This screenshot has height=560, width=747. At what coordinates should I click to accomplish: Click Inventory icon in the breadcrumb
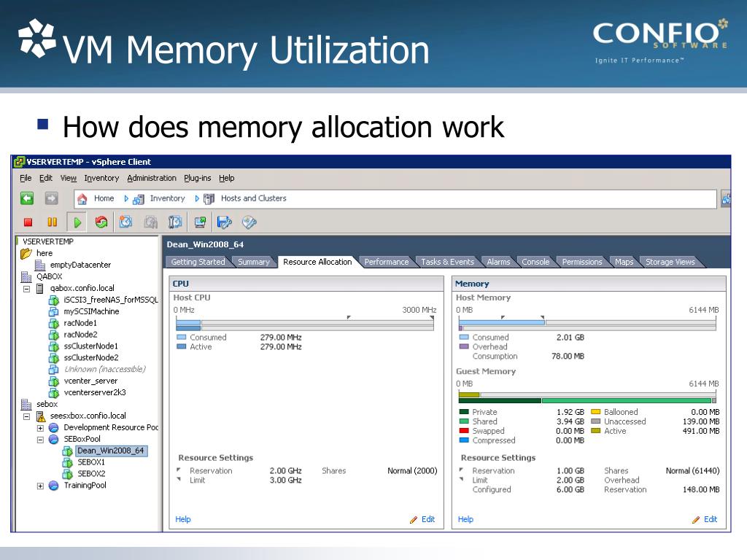pyautogui.click(x=138, y=199)
